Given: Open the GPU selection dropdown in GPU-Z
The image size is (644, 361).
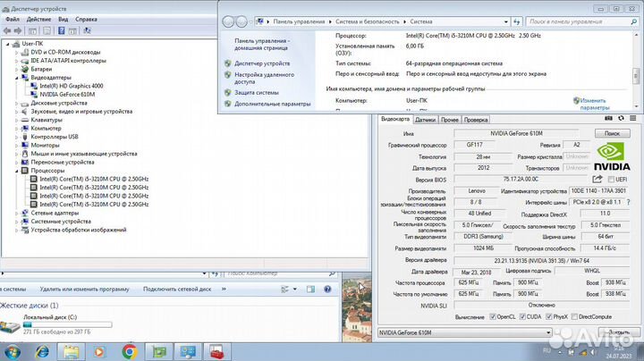Looking at the screenshot, I should pyautogui.click(x=548, y=332).
